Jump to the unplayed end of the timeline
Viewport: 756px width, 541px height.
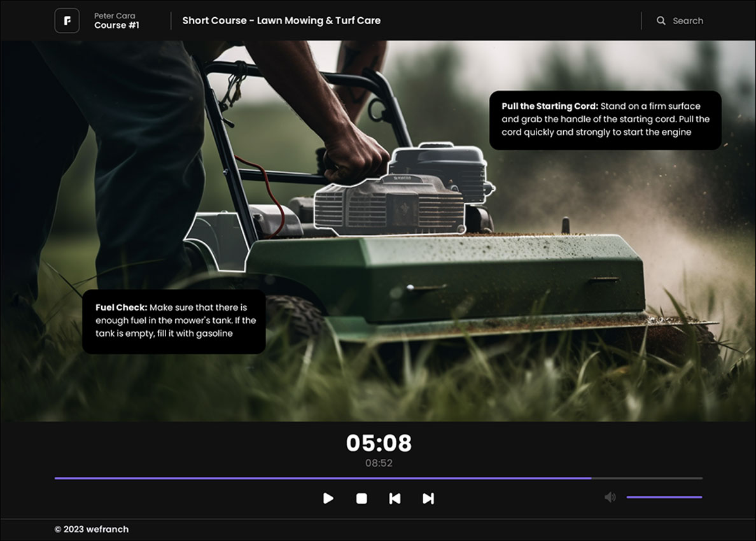(x=649, y=478)
